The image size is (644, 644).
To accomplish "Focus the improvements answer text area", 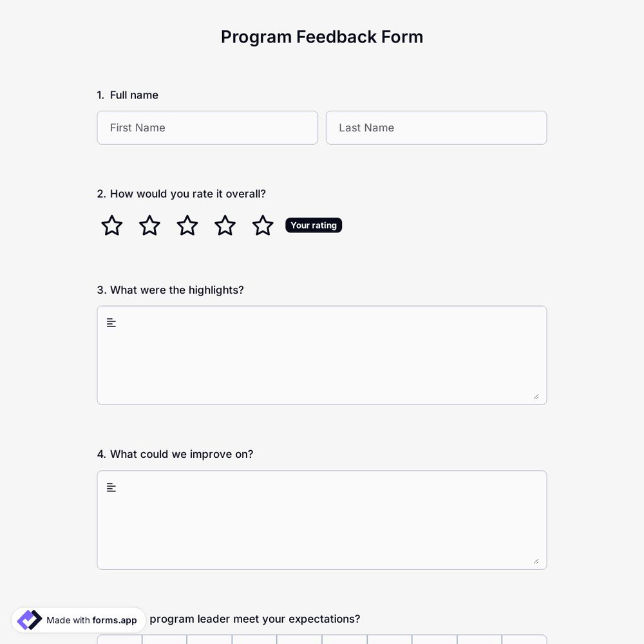I will click(x=322, y=520).
